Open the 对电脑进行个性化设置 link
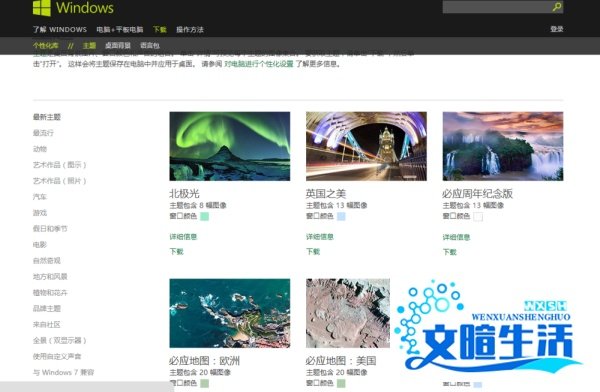This screenshot has width=600, height=392. pos(259,64)
